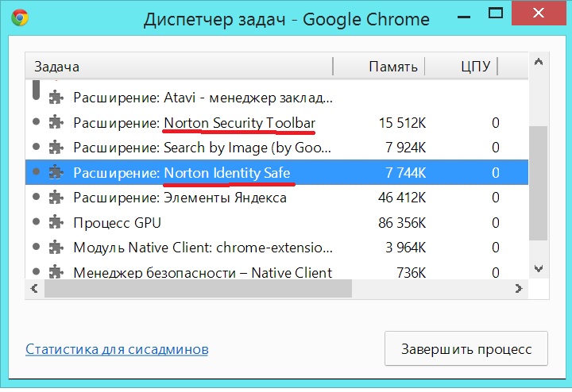Click puzzle icon beside Atavi extension row
The width and height of the screenshot is (572, 392).
coord(56,98)
